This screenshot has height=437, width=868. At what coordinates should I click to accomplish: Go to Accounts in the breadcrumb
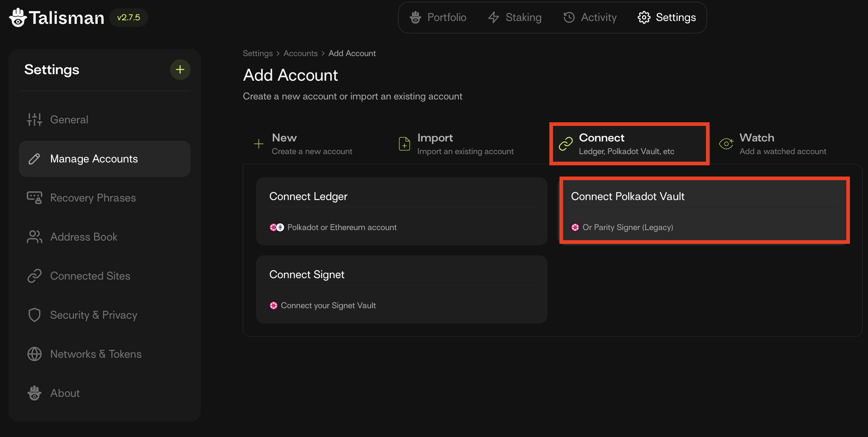point(300,53)
